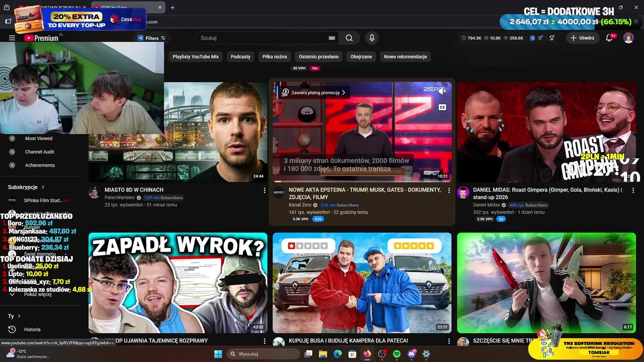Open the Channel Audit sidebar item
This screenshot has width=644, height=362.
tap(40, 152)
